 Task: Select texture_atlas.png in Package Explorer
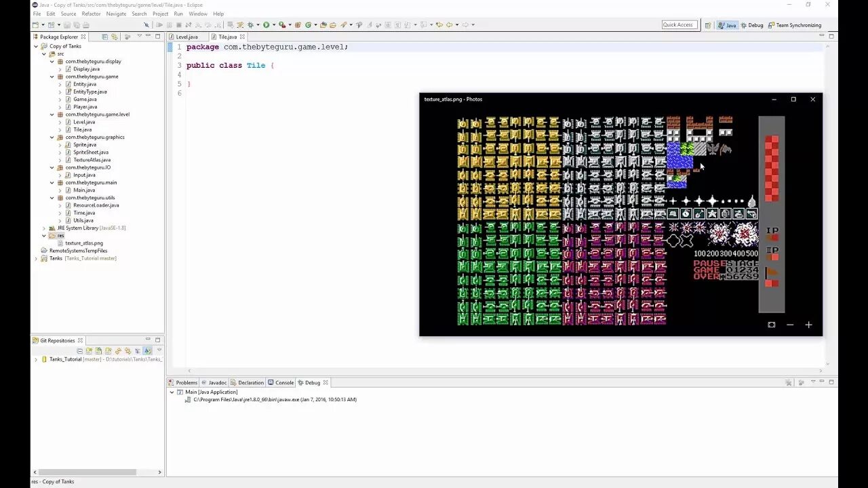pos(83,243)
